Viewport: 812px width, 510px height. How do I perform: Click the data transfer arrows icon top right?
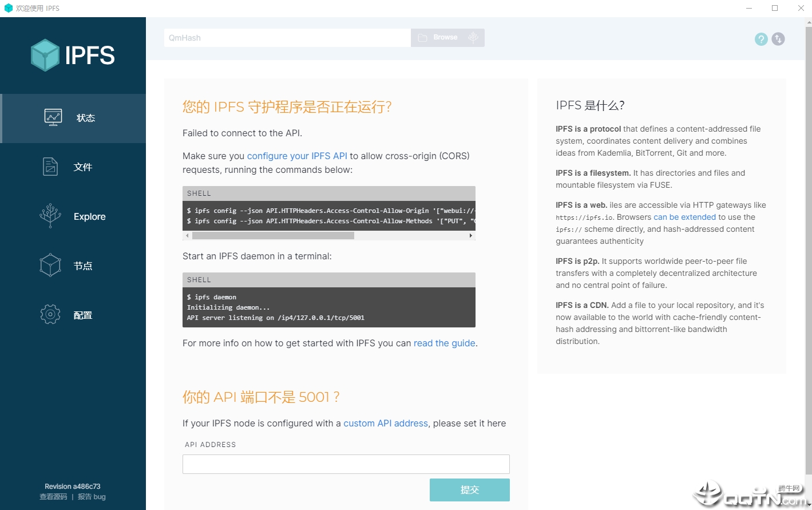[x=778, y=39]
